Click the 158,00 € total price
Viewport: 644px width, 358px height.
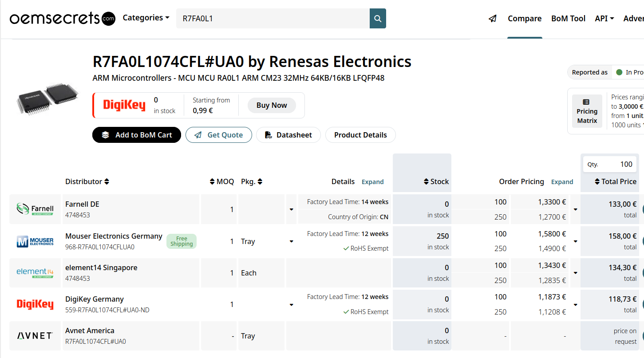pyautogui.click(x=623, y=236)
